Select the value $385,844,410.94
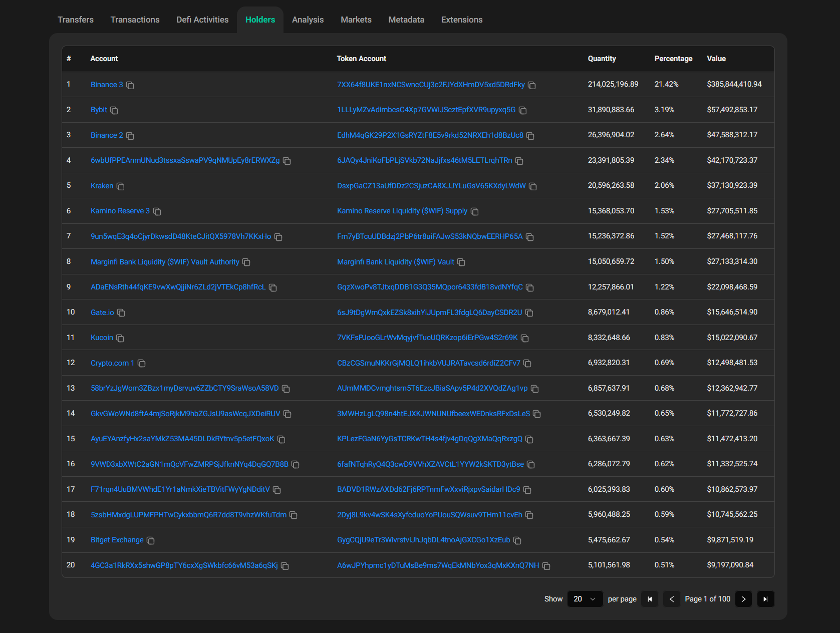This screenshot has height=633, width=840. click(x=734, y=84)
